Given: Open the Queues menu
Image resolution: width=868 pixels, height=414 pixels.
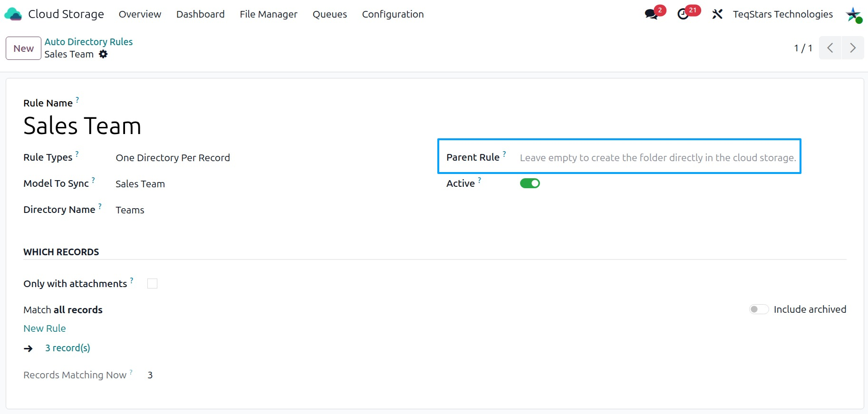Looking at the screenshot, I should point(330,14).
